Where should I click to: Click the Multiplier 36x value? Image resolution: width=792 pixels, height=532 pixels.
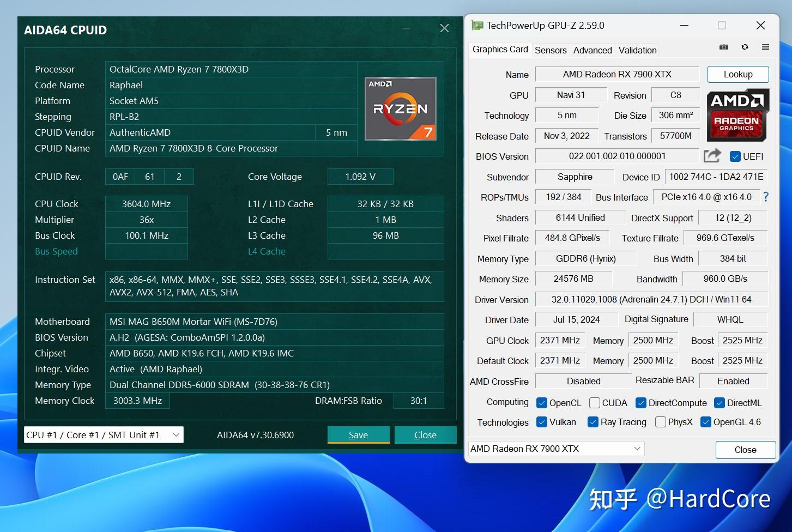pyautogui.click(x=147, y=220)
